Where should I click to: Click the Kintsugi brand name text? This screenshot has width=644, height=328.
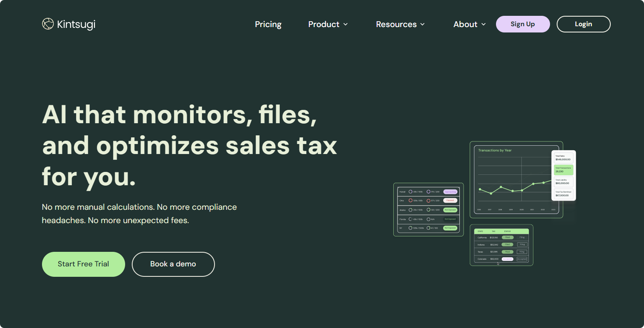(76, 25)
